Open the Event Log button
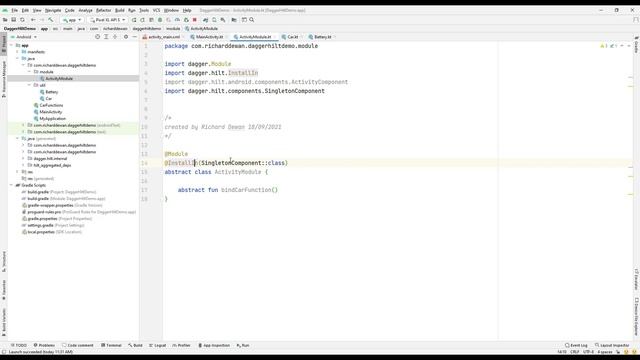The width and height of the screenshot is (640, 360). point(576,345)
